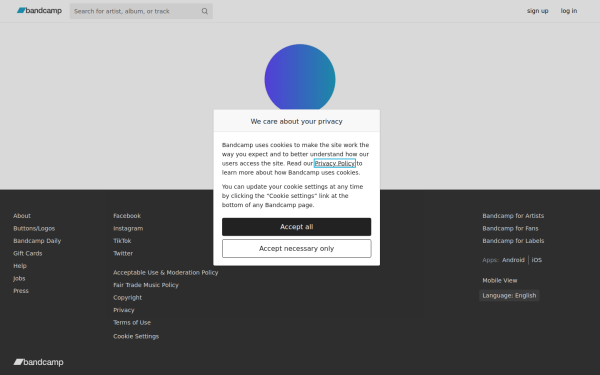Open the Privacy Policy link in dialog

(x=334, y=163)
